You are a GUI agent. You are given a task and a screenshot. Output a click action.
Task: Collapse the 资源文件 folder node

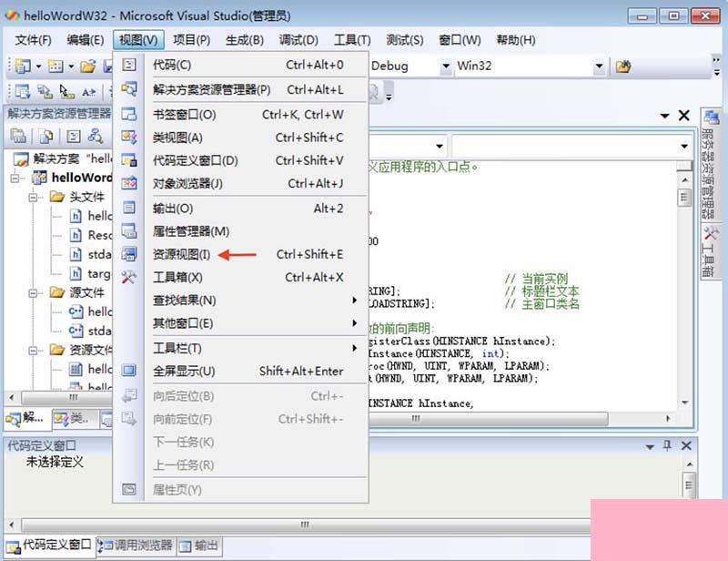pos(34,350)
